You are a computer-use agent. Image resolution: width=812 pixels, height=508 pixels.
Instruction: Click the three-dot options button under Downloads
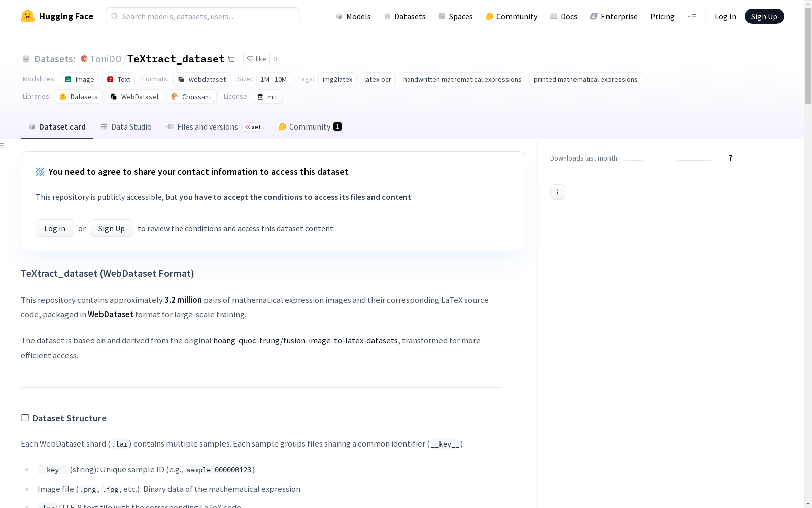coord(558,192)
